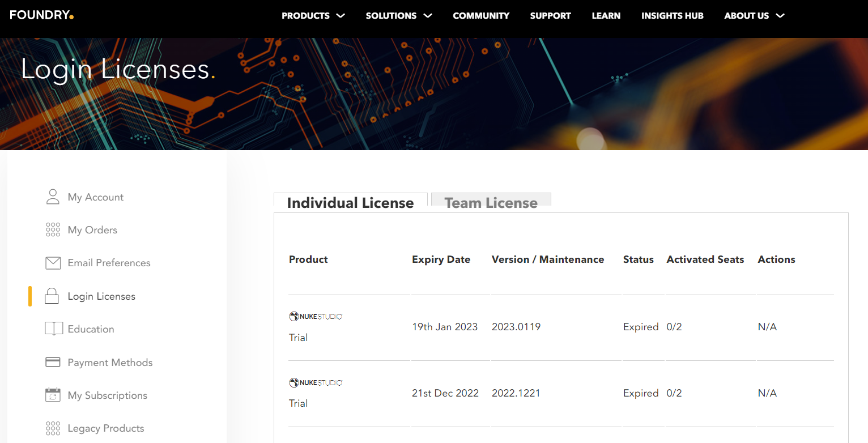Click N/A action in 19th Jan 2023 row
868x443 pixels.
pos(767,327)
